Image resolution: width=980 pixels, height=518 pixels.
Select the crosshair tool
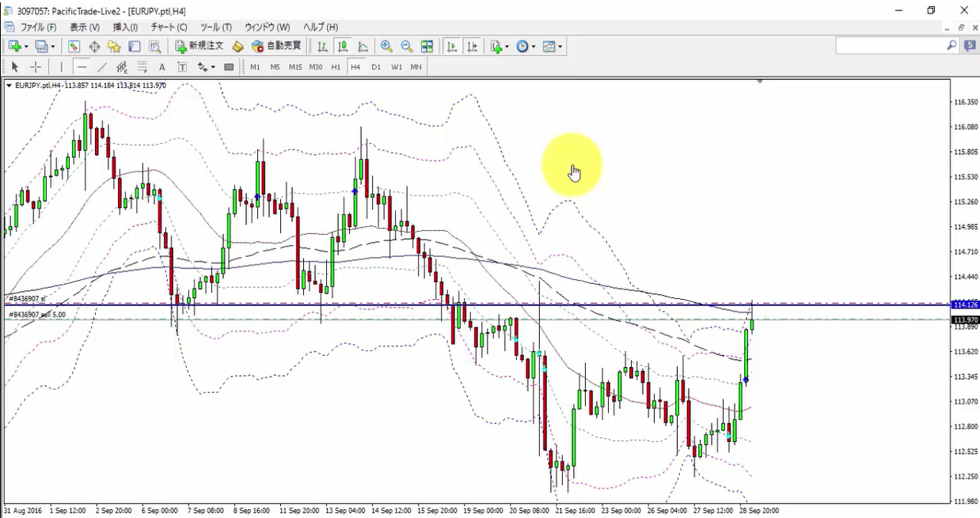tap(36, 67)
